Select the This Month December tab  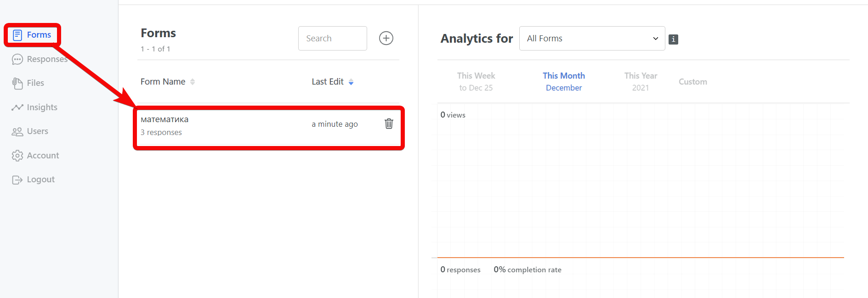[564, 82]
